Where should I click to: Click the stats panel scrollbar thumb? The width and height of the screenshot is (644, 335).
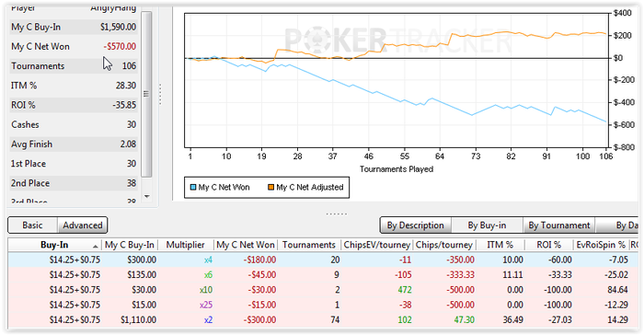click(x=146, y=94)
